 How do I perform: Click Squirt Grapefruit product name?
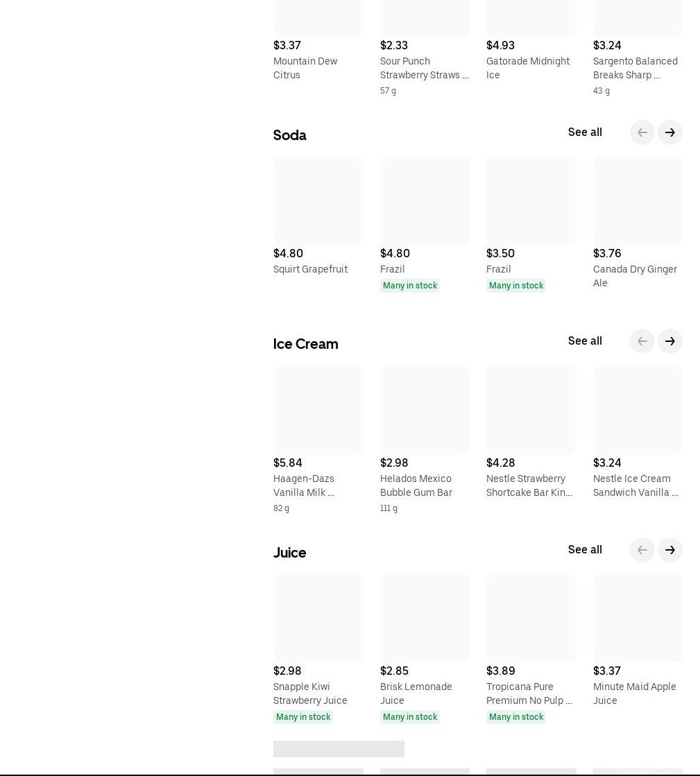(x=310, y=269)
